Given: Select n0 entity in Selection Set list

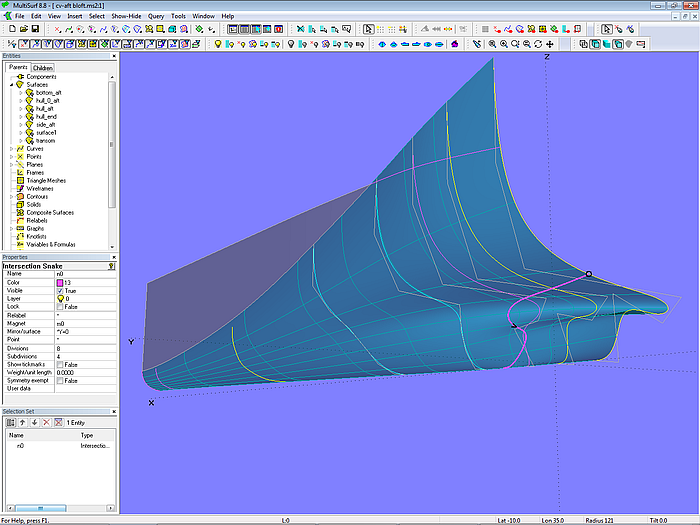Looking at the screenshot, I should (20, 445).
